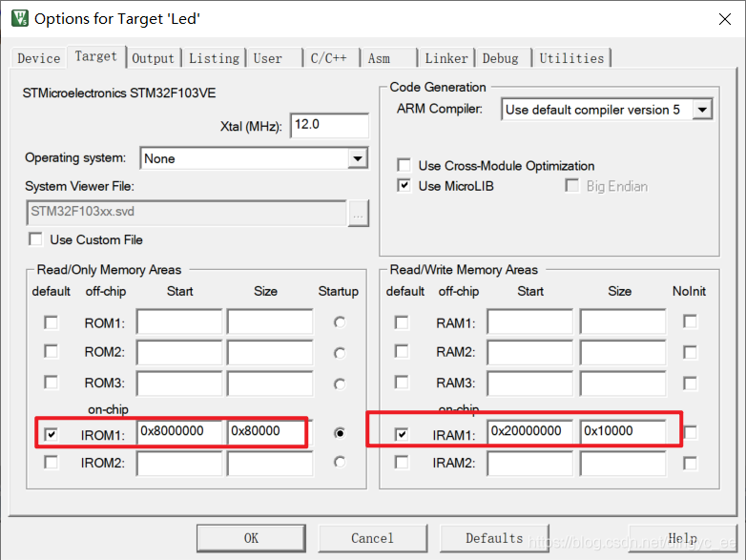Check the RAM1 default checkbox
The width and height of the screenshot is (746, 560).
(x=402, y=322)
